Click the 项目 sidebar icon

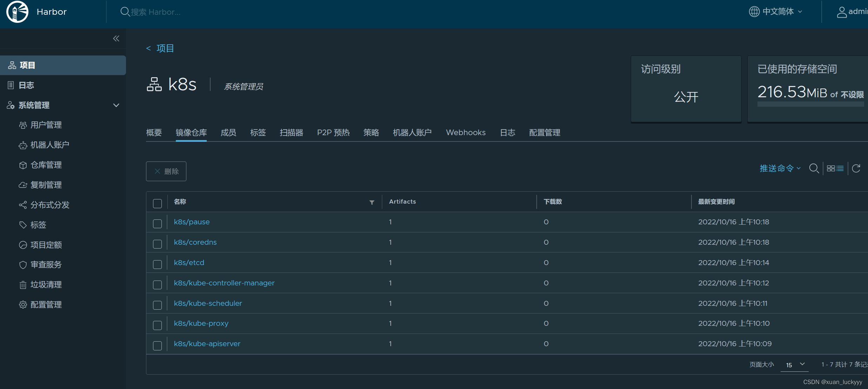pyautogui.click(x=12, y=65)
